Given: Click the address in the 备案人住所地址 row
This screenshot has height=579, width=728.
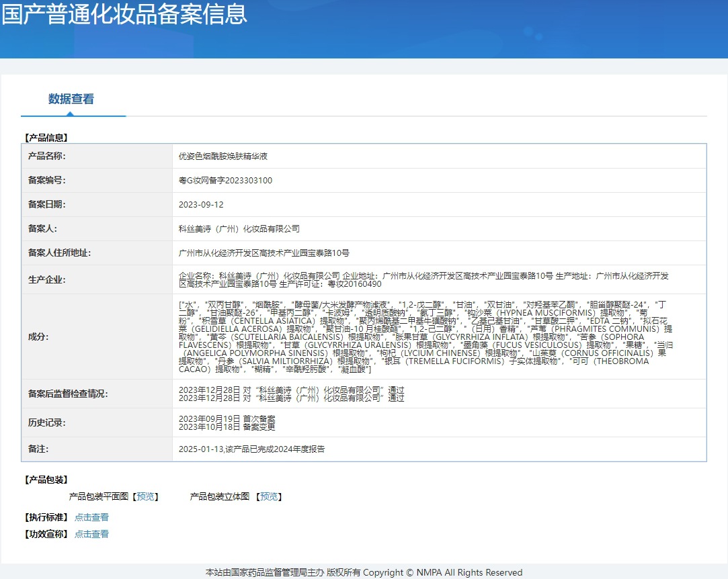Looking at the screenshot, I should 264,253.
